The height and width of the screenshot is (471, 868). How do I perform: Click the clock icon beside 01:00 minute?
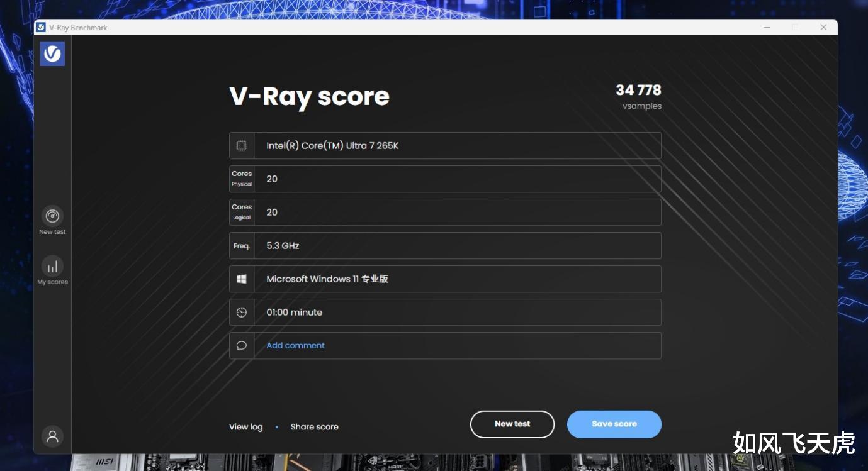point(242,313)
